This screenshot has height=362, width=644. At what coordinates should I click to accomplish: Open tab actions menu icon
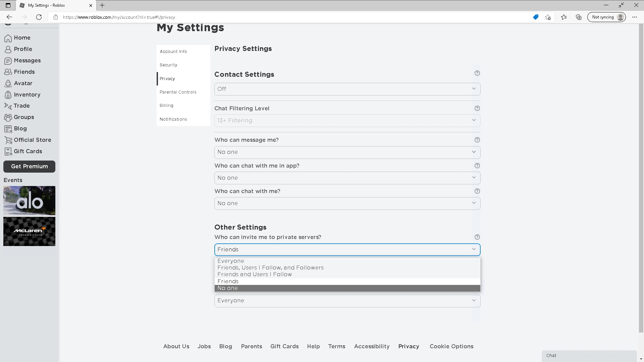[8, 5]
